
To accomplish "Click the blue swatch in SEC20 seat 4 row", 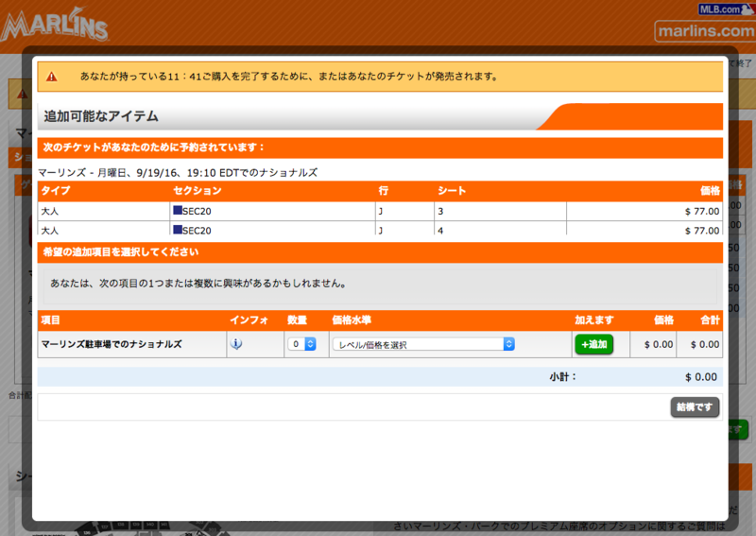I will click(178, 230).
